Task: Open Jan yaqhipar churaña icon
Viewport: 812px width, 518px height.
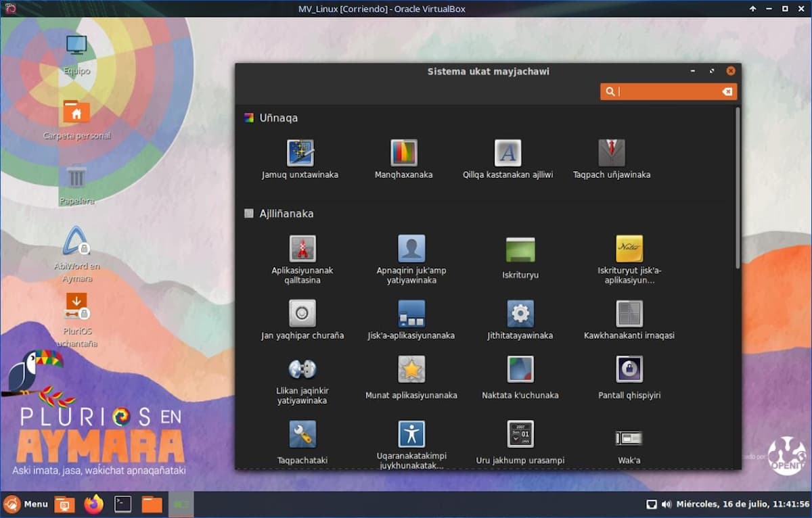Action: pyautogui.click(x=302, y=313)
